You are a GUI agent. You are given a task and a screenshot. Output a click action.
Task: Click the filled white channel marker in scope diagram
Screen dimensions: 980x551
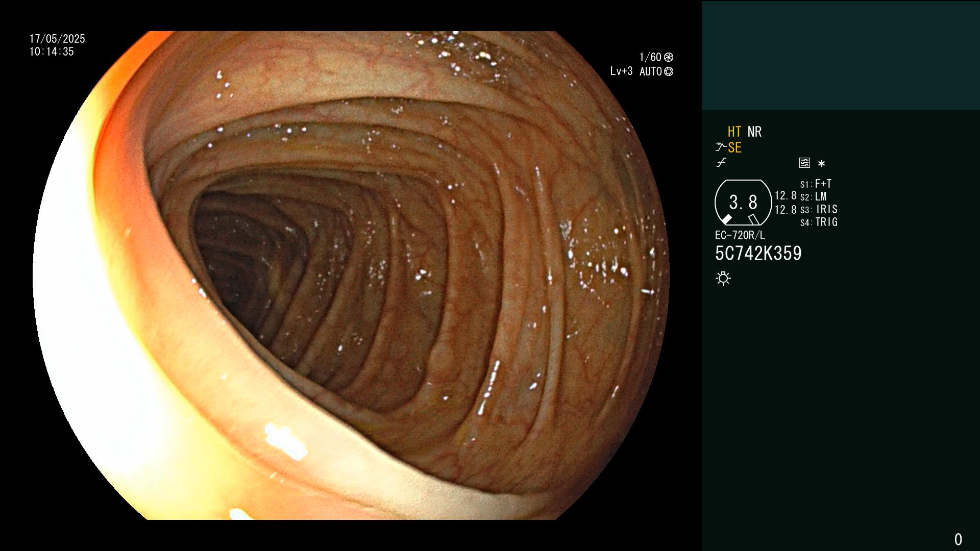[726, 219]
